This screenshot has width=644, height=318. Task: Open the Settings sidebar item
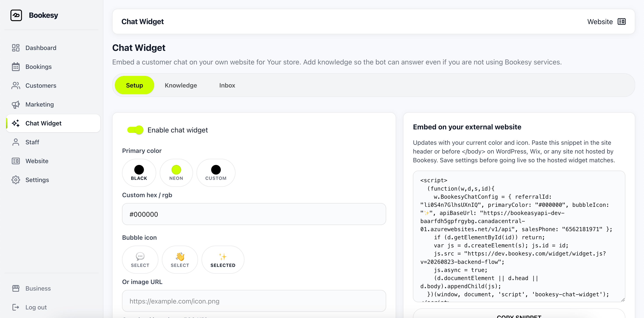(53, 180)
